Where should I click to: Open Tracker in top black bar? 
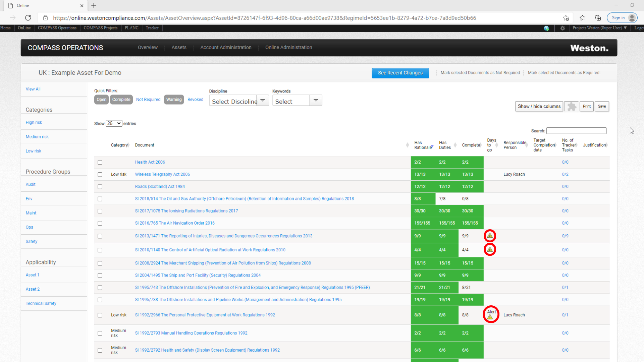point(152,28)
